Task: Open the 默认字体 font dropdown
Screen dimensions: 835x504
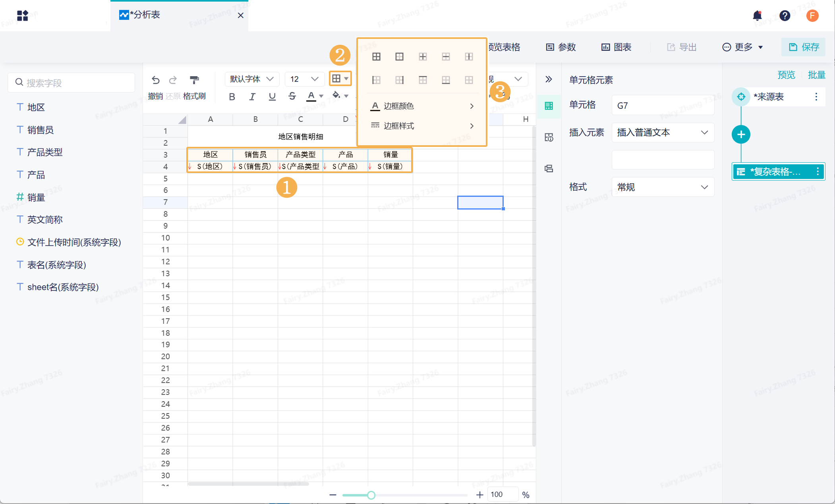Action: 252,79
